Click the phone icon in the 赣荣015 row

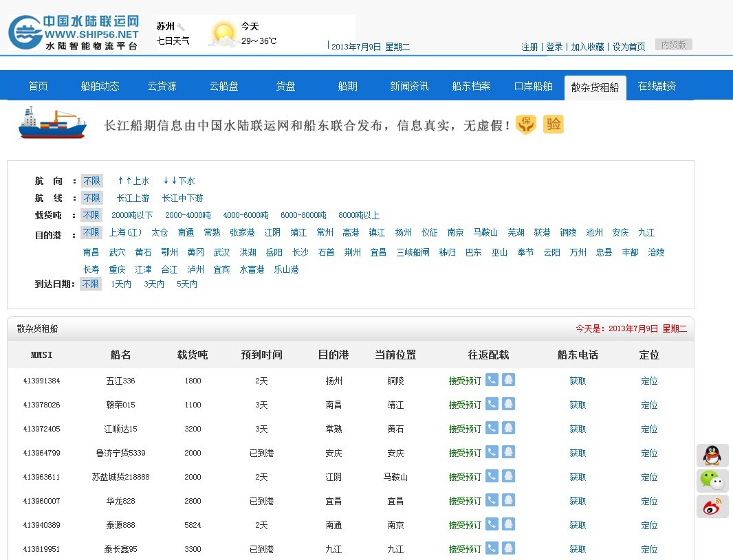(x=492, y=403)
